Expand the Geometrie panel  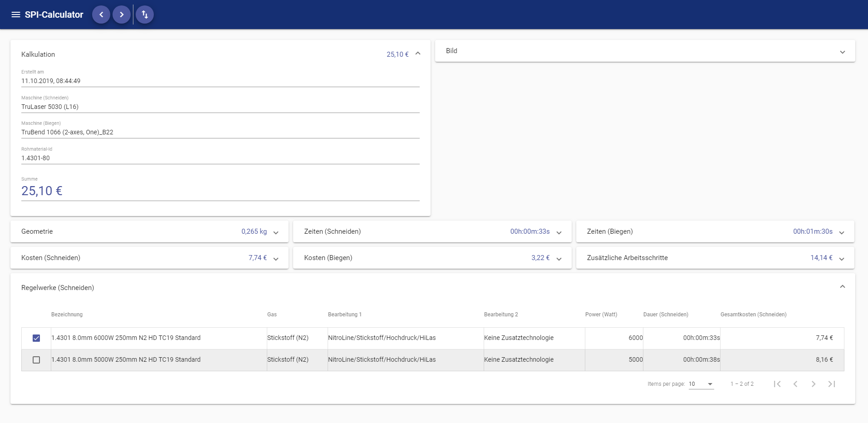pyautogui.click(x=276, y=232)
